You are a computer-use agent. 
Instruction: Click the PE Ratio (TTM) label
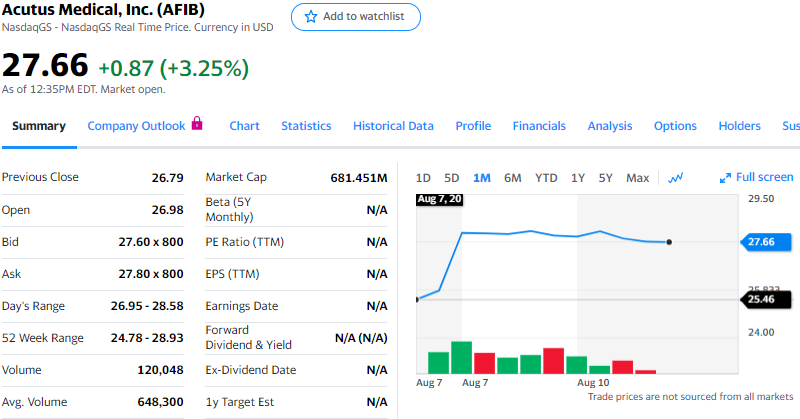pos(244,242)
